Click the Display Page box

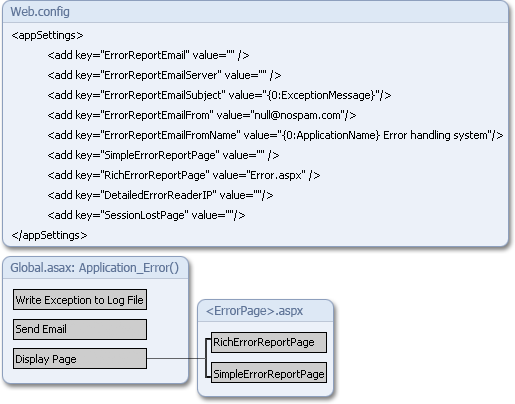click(x=80, y=359)
